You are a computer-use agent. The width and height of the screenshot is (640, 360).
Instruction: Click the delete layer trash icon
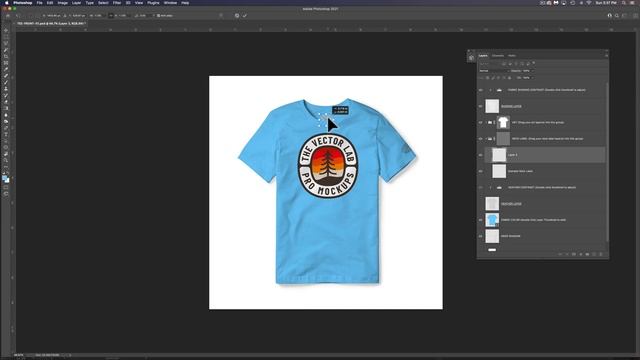tap(601, 254)
